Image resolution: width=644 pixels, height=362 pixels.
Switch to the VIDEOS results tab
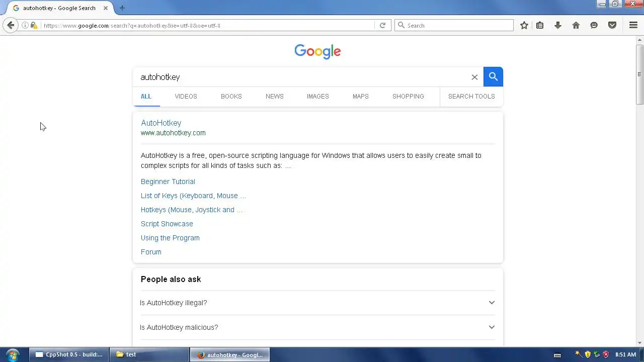[186, 97]
